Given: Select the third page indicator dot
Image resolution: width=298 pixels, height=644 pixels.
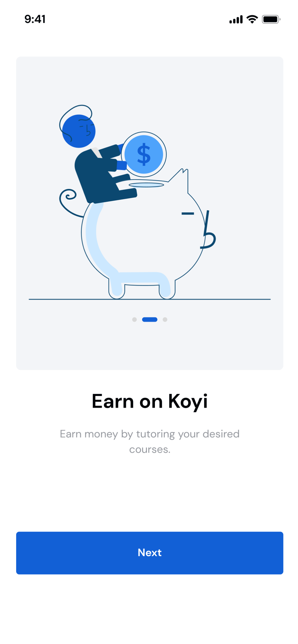Looking at the screenshot, I should pos(165,319).
